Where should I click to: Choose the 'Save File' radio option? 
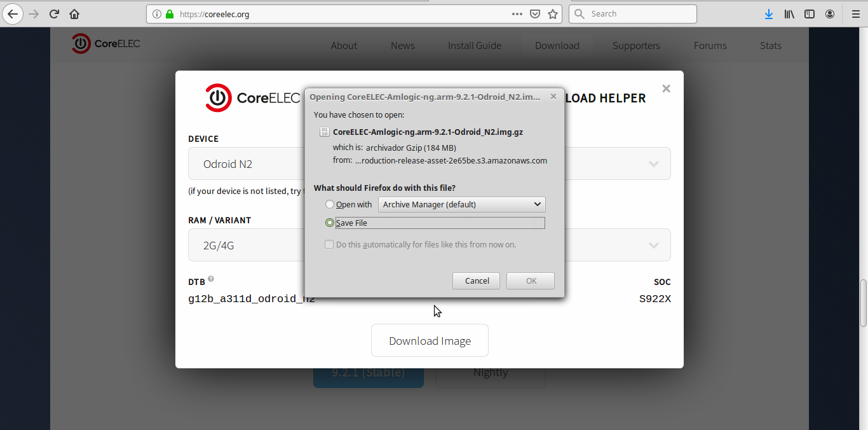[330, 223]
